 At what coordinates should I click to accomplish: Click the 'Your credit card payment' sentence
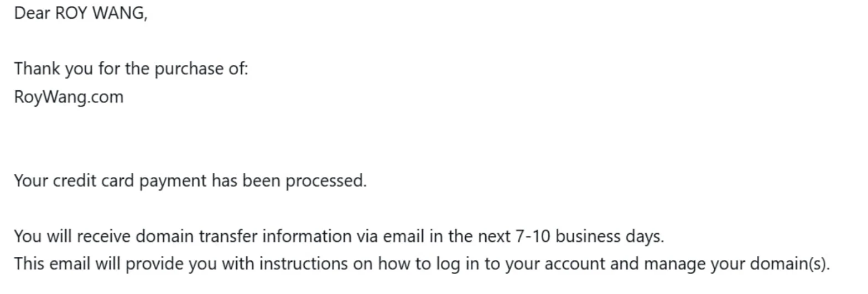190,181
